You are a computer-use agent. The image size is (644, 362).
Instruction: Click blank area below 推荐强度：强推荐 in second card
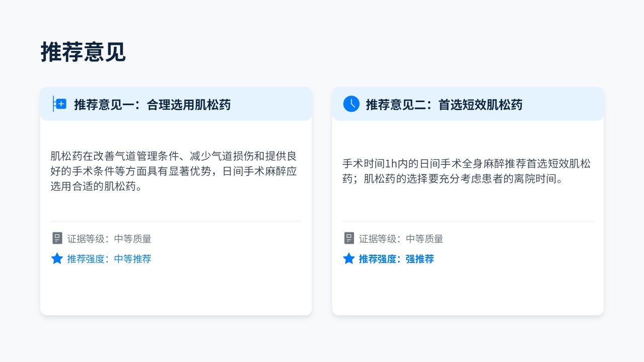coord(468,292)
